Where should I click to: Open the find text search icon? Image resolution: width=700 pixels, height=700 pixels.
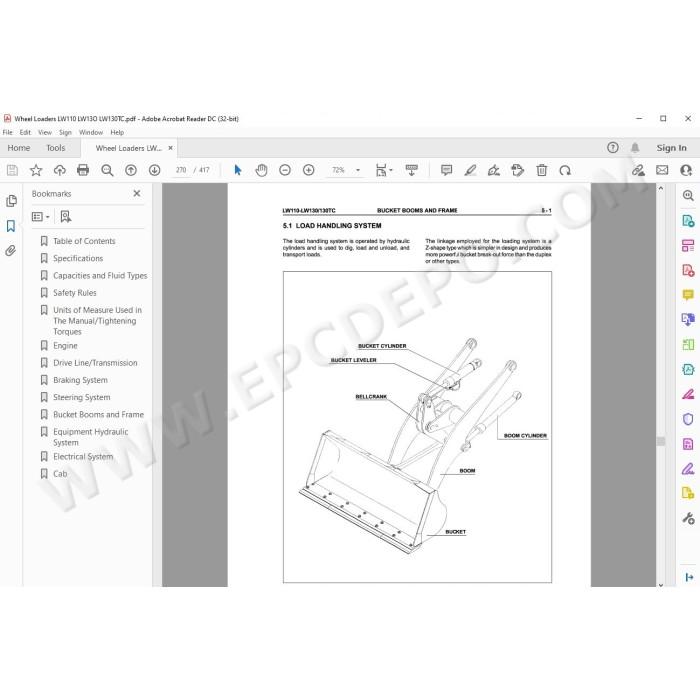pos(107,170)
